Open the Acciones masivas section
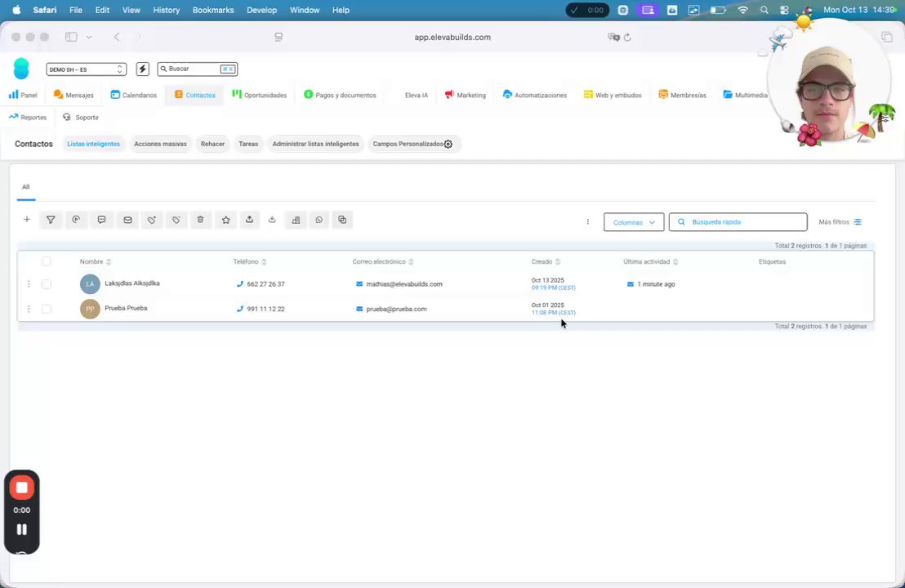This screenshot has height=588, width=905. (x=160, y=144)
